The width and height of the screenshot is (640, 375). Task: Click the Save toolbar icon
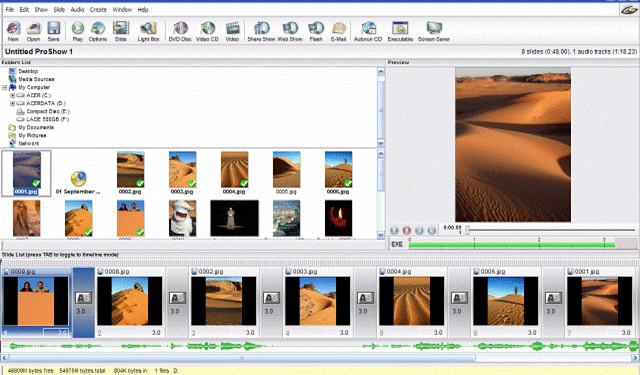tap(53, 31)
